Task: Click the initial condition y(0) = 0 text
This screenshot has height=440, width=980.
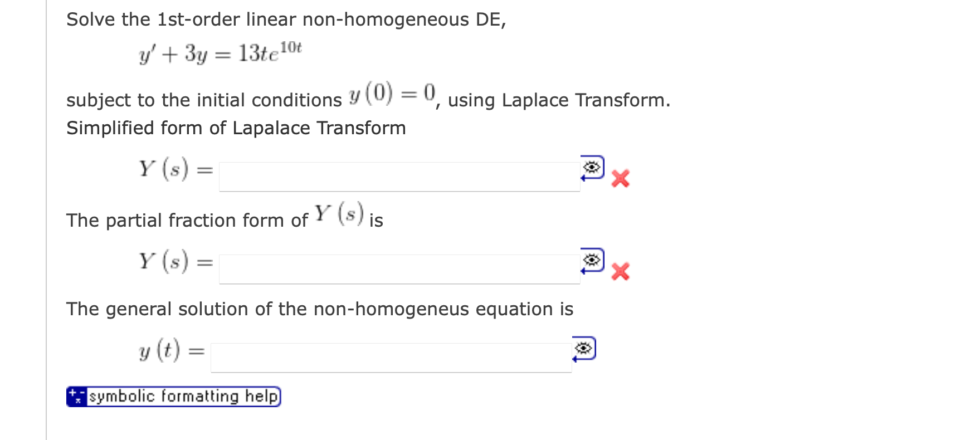Action: (391, 96)
